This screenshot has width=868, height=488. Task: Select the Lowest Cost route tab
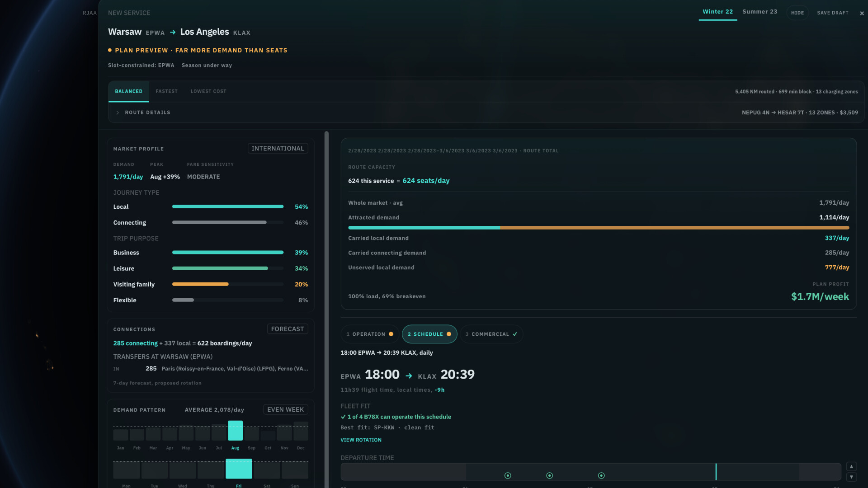208,91
